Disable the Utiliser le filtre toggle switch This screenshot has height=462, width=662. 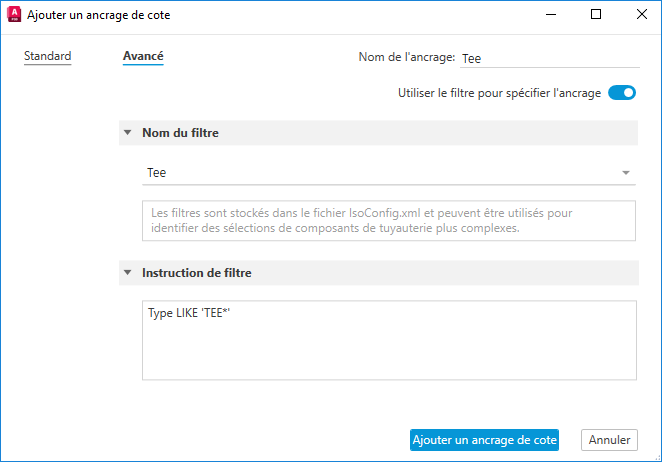point(622,93)
